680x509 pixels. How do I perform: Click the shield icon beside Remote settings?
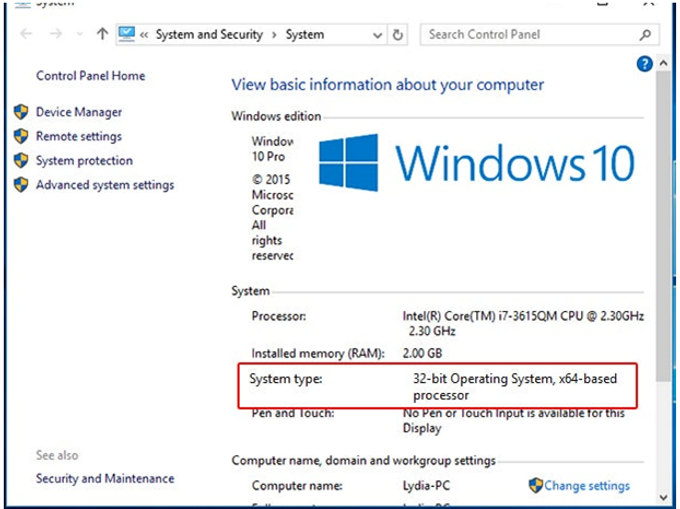(x=21, y=136)
